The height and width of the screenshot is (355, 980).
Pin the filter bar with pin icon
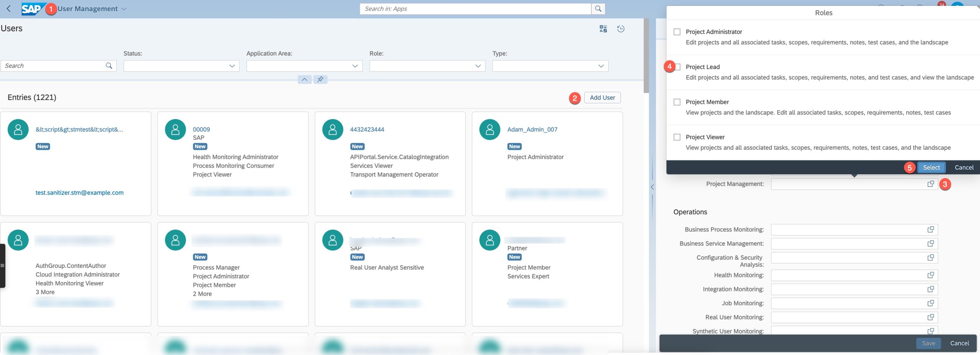pyautogui.click(x=320, y=79)
